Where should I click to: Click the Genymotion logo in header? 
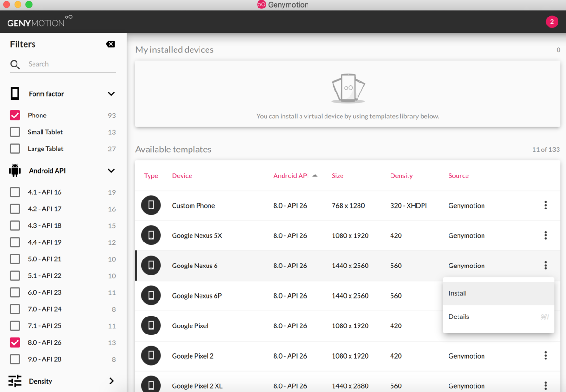tap(40, 21)
